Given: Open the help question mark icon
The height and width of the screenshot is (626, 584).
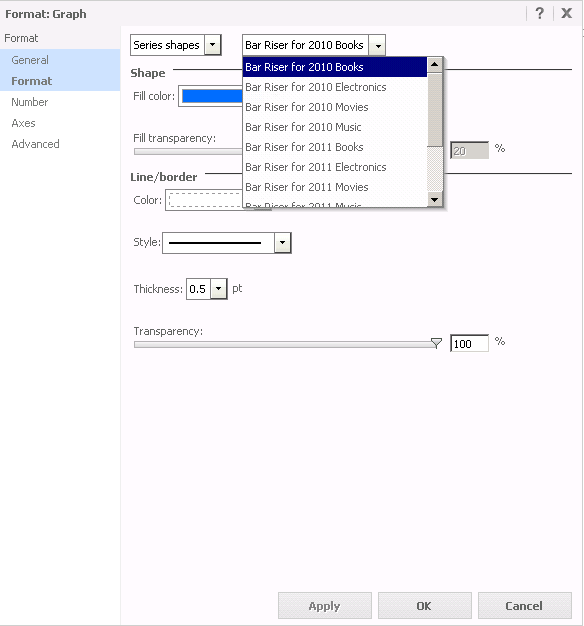Looking at the screenshot, I should click(x=539, y=13).
